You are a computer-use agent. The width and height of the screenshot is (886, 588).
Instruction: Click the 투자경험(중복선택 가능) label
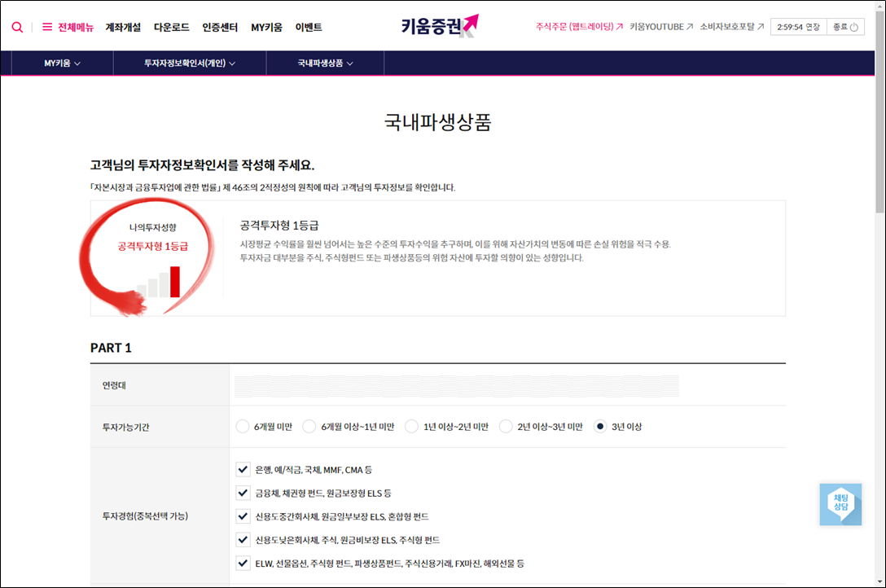(145, 516)
